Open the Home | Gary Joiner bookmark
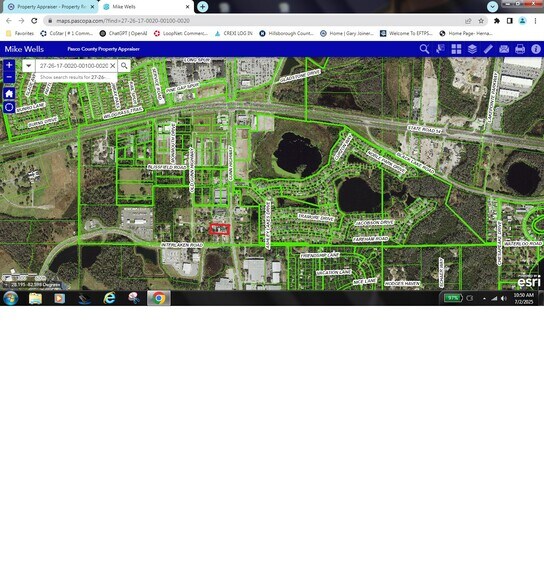The height and width of the screenshot is (588, 544). pos(347,33)
